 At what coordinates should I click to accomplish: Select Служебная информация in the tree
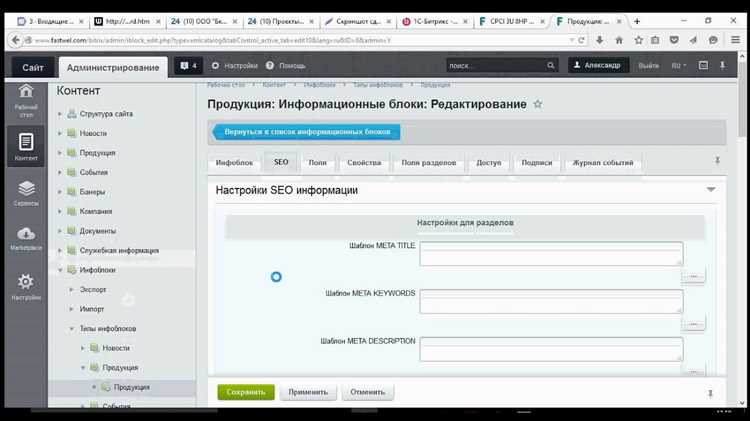click(119, 251)
